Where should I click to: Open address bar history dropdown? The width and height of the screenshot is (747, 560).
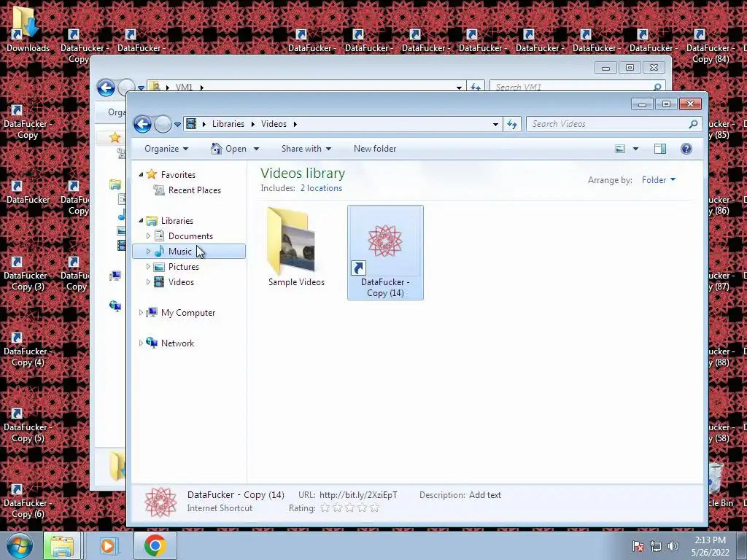(x=495, y=124)
